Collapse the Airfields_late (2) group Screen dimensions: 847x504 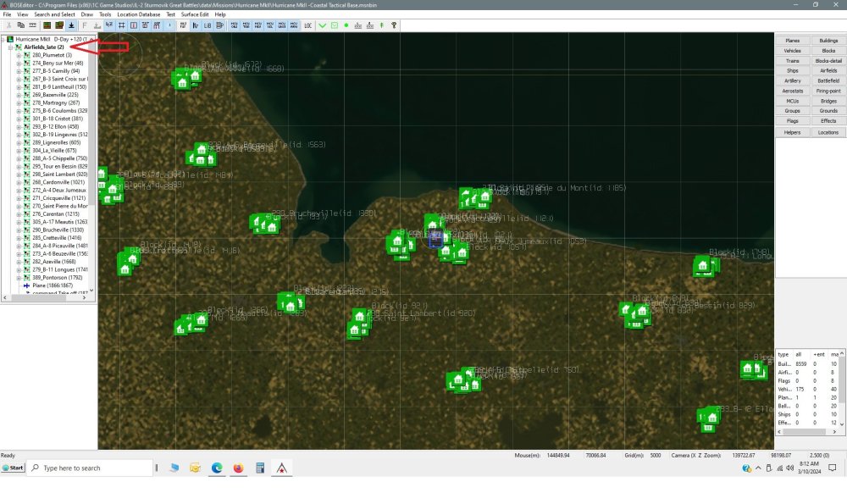coord(10,47)
